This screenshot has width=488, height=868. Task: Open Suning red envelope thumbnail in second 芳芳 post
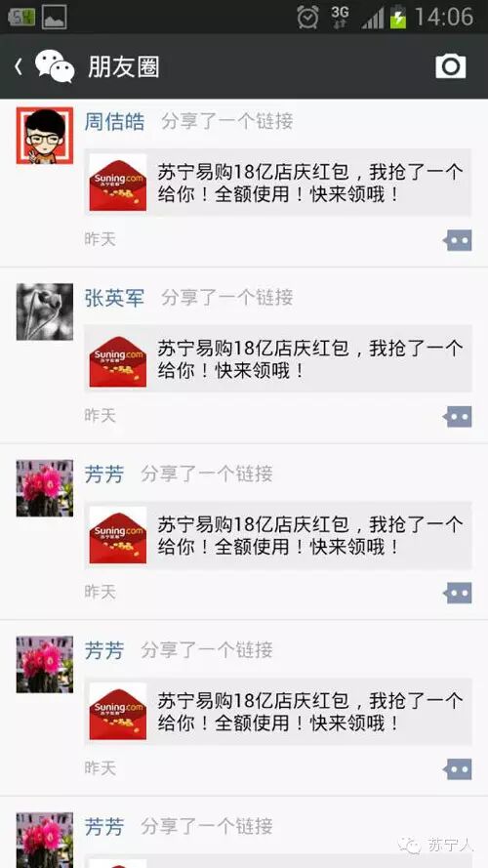coord(118,711)
